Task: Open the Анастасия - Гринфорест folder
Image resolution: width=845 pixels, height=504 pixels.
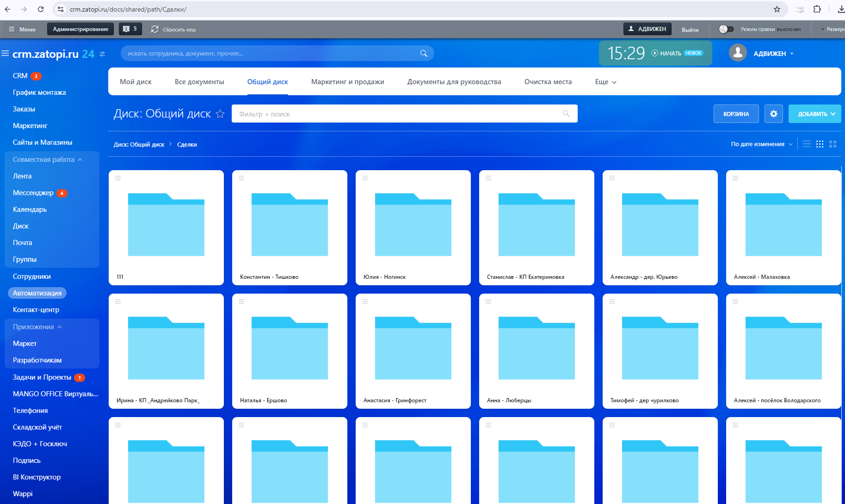Action: click(x=413, y=351)
